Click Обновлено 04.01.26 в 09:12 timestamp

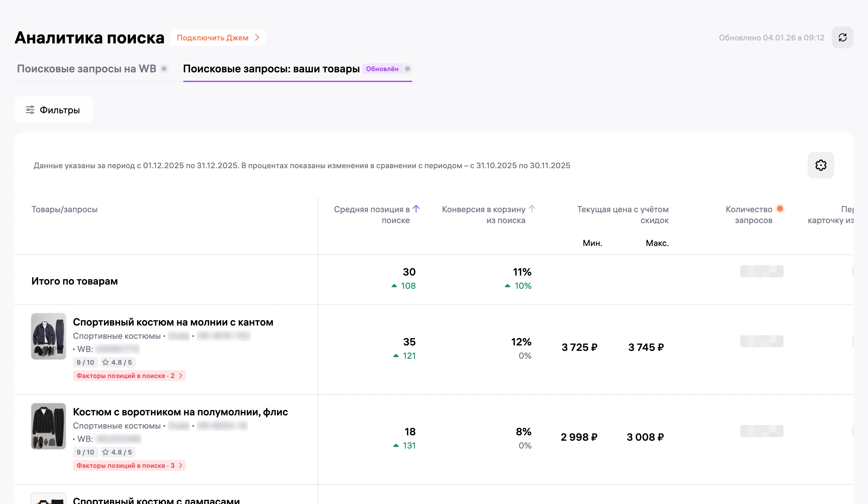(771, 38)
